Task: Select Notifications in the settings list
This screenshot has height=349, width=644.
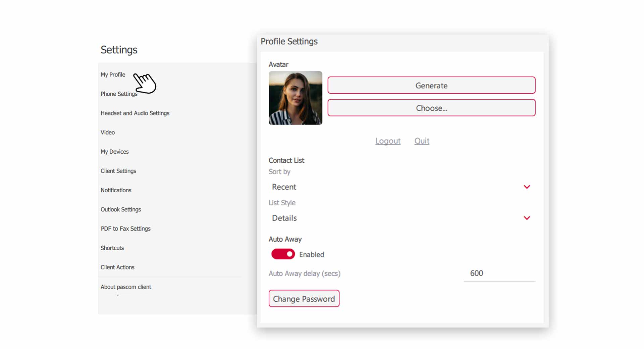Action: pyautogui.click(x=116, y=190)
